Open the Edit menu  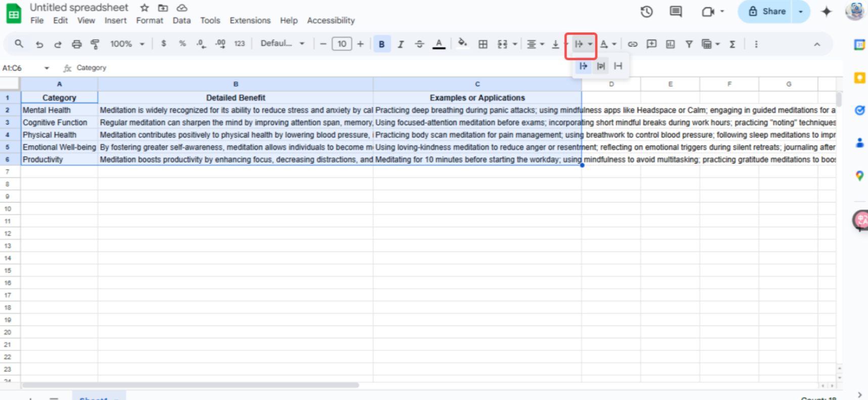tap(60, 21)
